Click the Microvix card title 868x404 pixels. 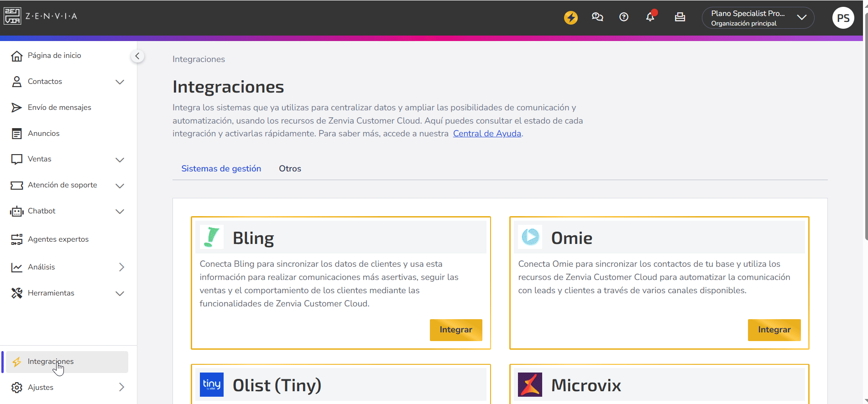pyautogui.click(x=586, y=386)
